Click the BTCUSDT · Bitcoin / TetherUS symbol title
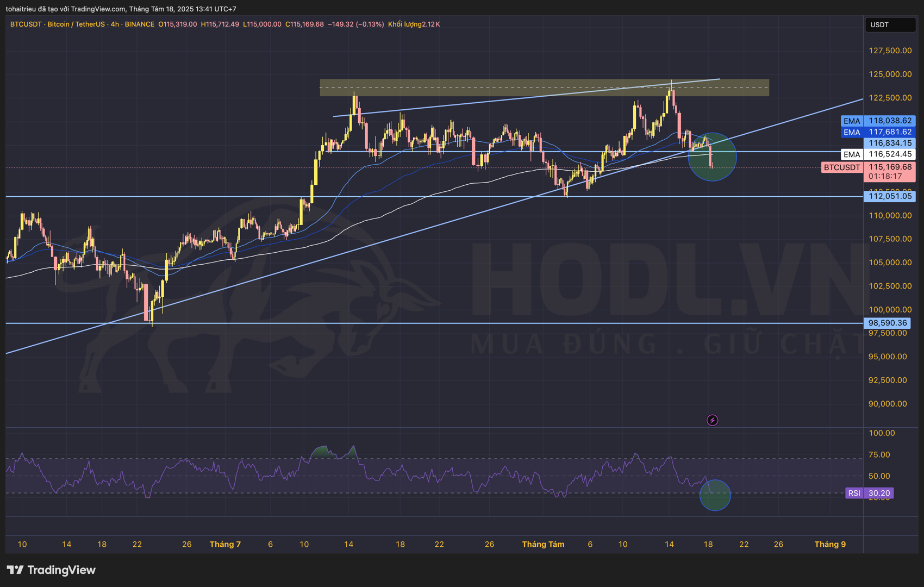Screen dimensions: 924x587 pos(58,24)
